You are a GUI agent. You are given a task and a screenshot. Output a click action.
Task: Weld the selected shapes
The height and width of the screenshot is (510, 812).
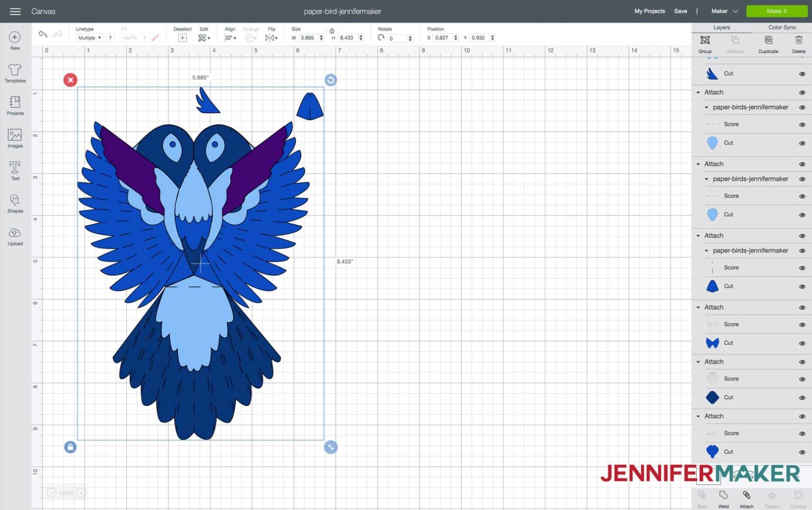pos(723,499)
